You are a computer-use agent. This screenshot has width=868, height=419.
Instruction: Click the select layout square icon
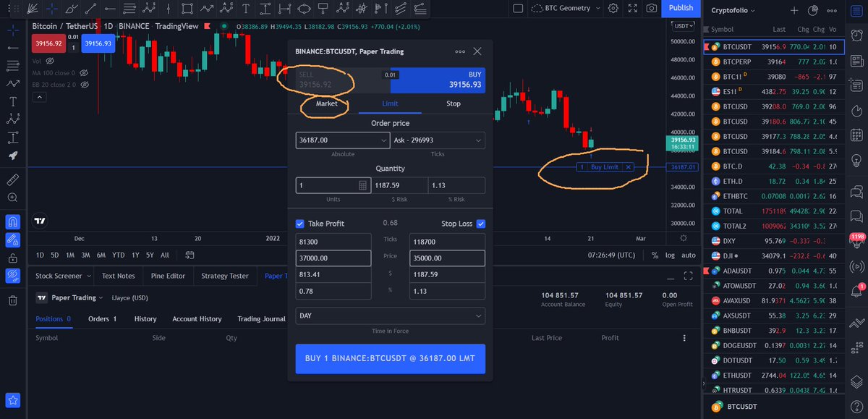pyautogui.click(x=517, y=9)
